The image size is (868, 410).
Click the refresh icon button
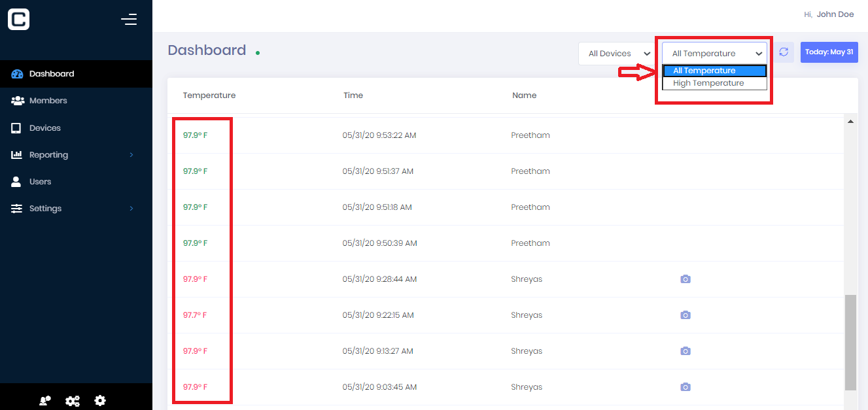pyautogui.click(x=784, y=52)
